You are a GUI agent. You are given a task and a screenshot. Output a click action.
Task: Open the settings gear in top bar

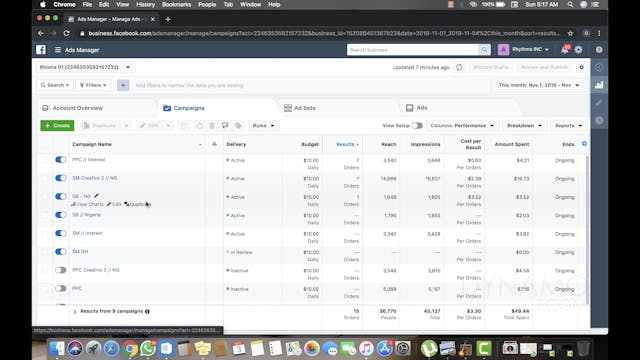(x=578, y=50)
